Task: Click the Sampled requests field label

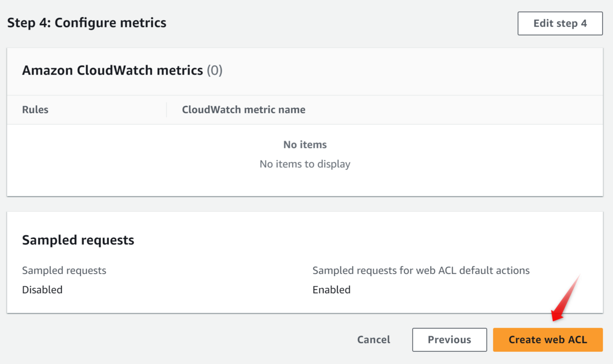Action: (64, 271)
